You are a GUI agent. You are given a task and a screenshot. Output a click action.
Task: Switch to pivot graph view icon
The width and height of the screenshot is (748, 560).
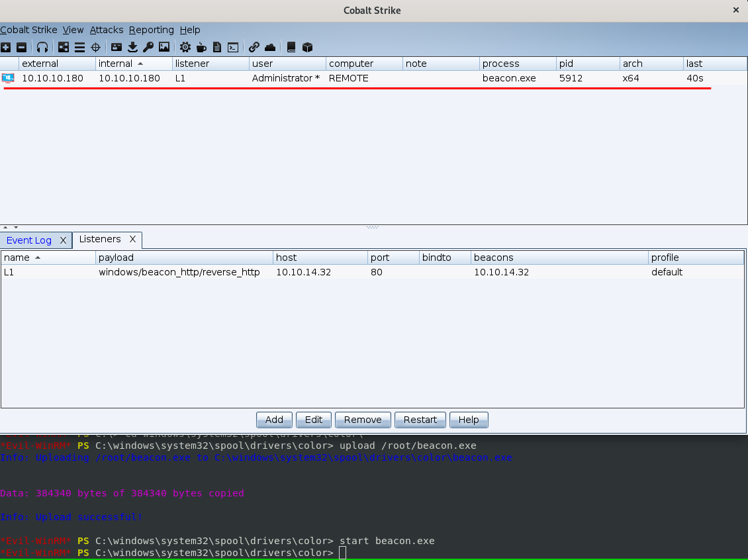point(64,47)
